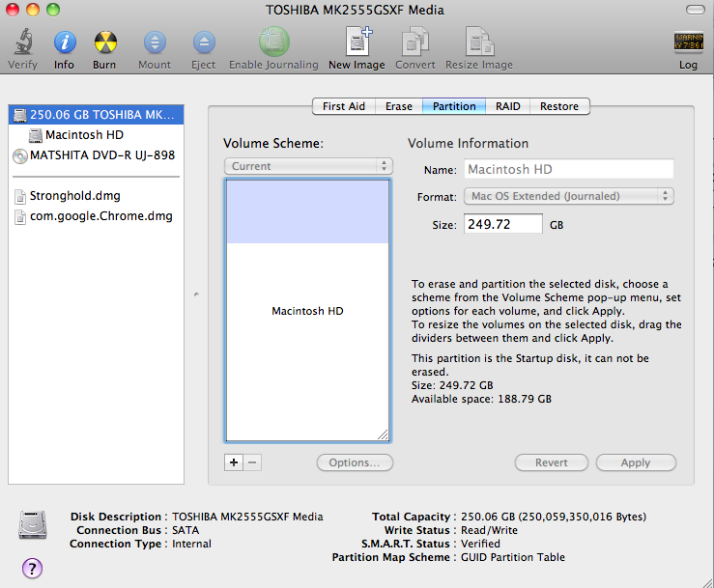This screenshot has width=714, height=588.
Task: Add a partition with plus button
Action: tap(234, 462)
